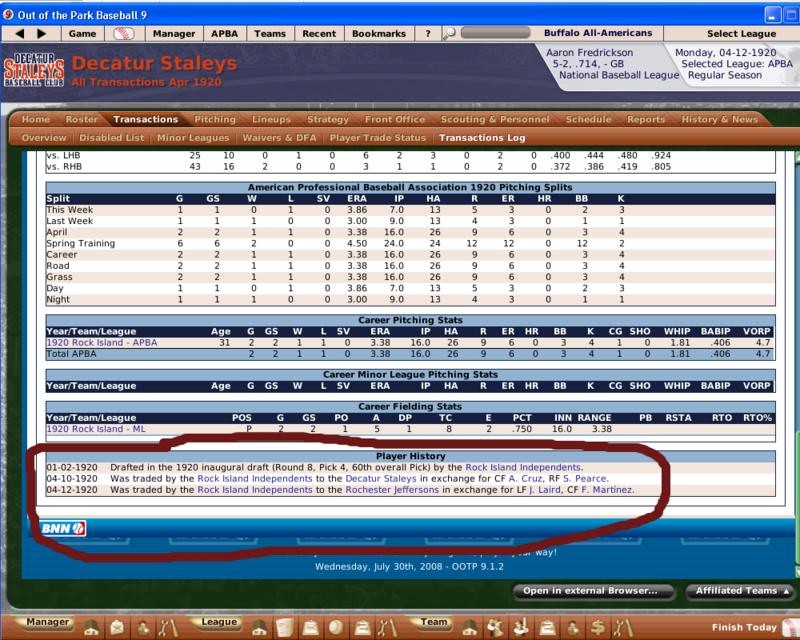This screenshot has width=800, height=640.
Task: Select the Player Trade Status subtab
Action: pyautogui.click(x=378, y=138)
